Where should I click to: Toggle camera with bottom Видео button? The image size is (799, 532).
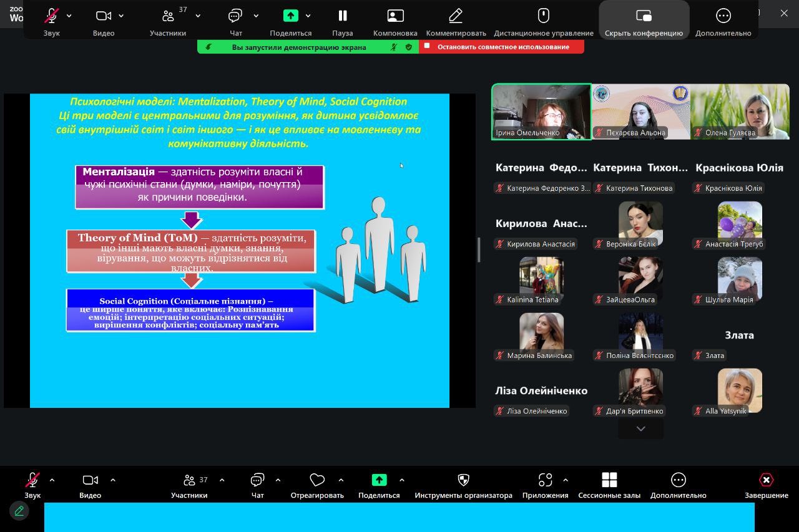click(90, 480)
